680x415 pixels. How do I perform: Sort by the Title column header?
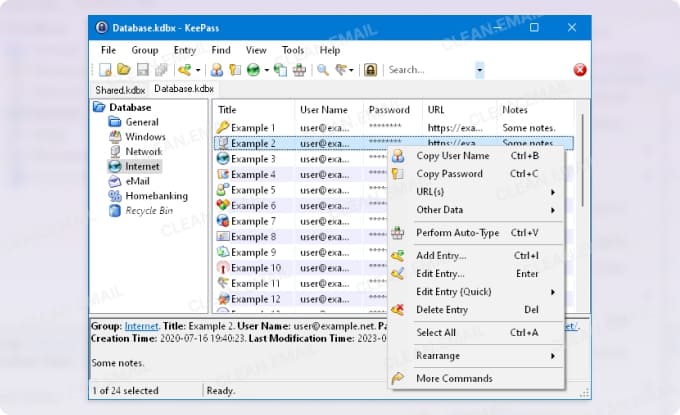pyautogui.click(x=254, y=110)
